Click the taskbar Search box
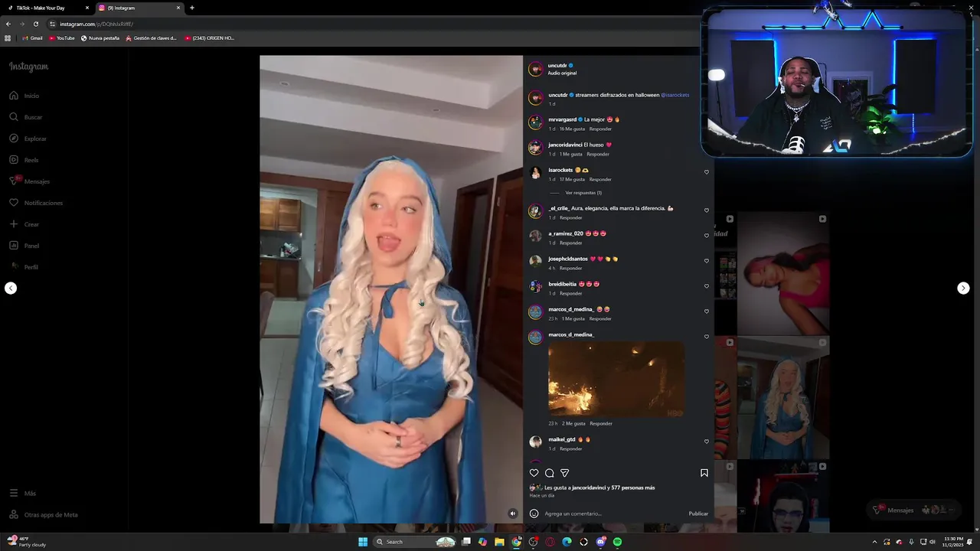The width and height of the screenshot is (980, 551). [415, 542]
